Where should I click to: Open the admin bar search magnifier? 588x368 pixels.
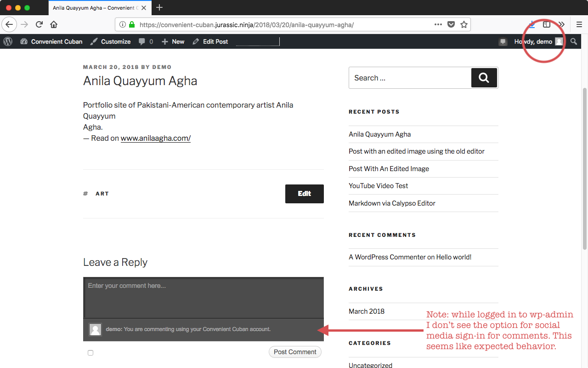(574, 41)
